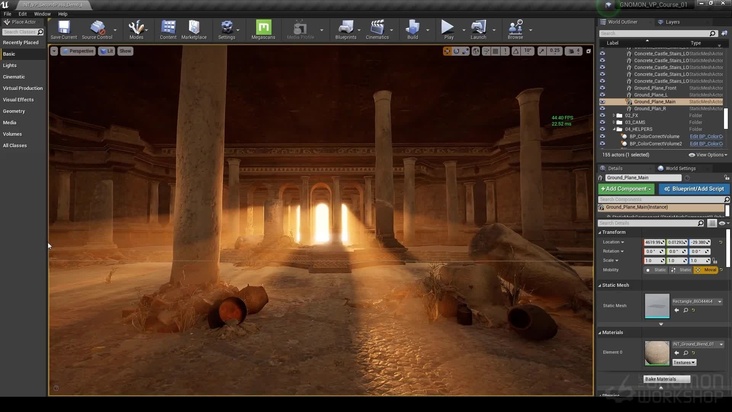Open the Cinematics toolbar icon

[x=377, y=28]
